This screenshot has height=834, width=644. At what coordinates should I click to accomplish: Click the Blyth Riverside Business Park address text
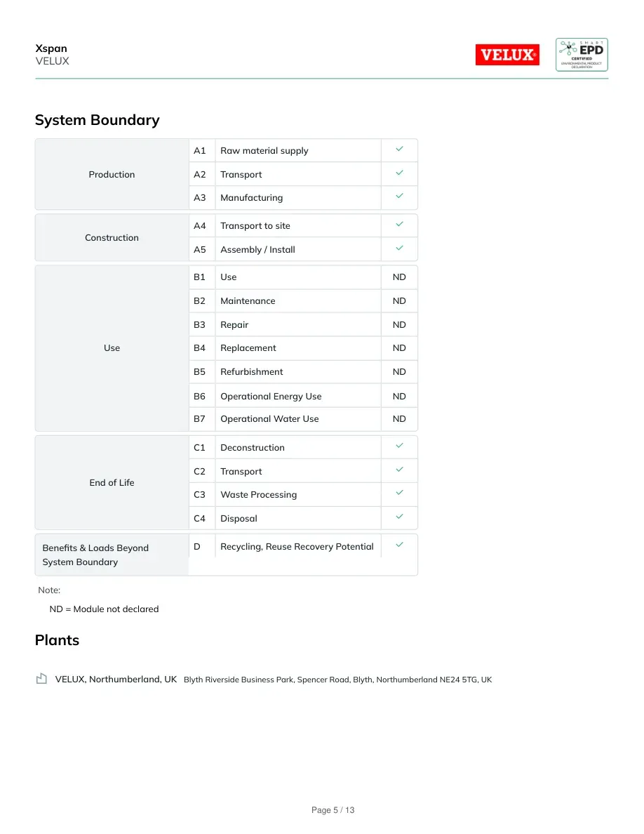337,680
